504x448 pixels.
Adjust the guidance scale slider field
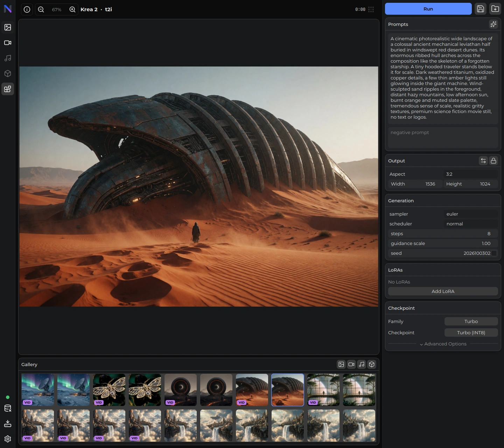click(443, 243)
